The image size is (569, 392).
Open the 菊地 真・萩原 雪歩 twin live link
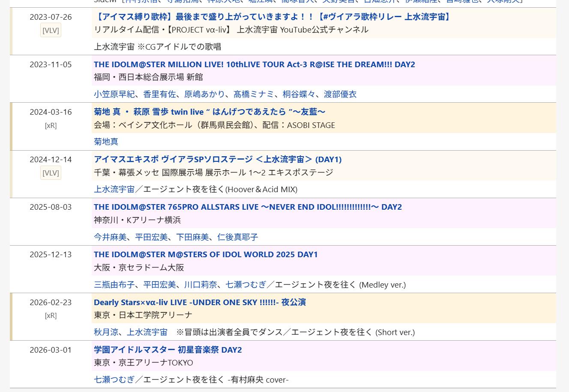point(210,112)
